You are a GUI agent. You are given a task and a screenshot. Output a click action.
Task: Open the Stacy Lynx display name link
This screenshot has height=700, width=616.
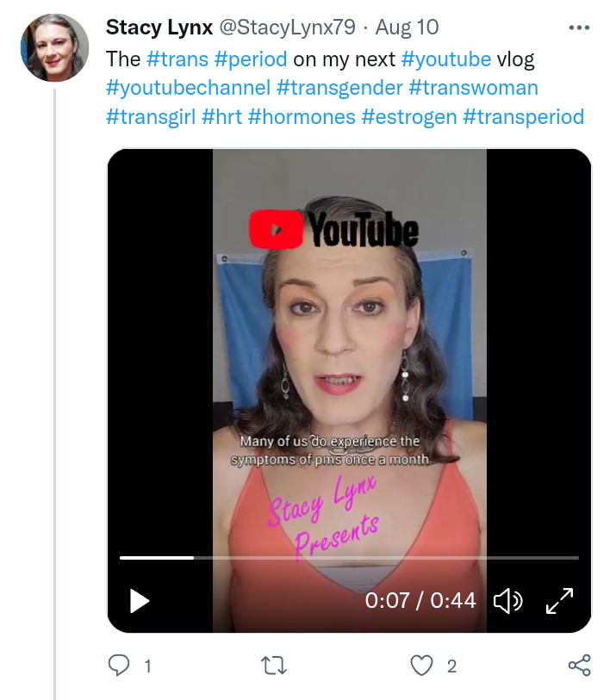159,28
